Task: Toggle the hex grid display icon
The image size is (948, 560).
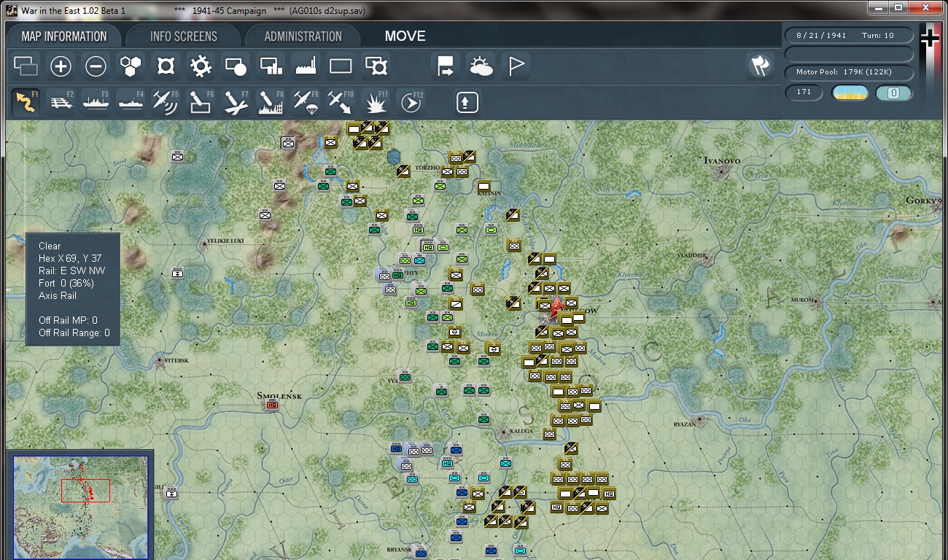Action: coord(131,66)
